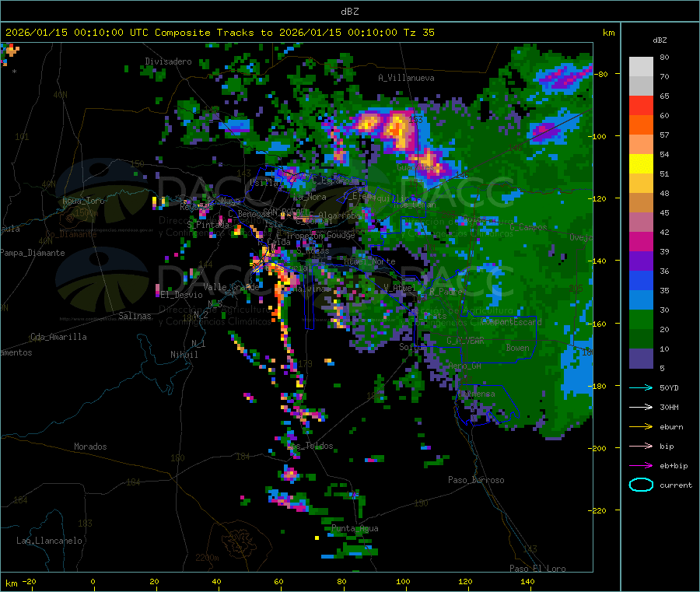Image resolution: width=700 pixels, height=592 pixels.
Task: Click the Pampa_Diamante place label
Action: coord(33,253)
